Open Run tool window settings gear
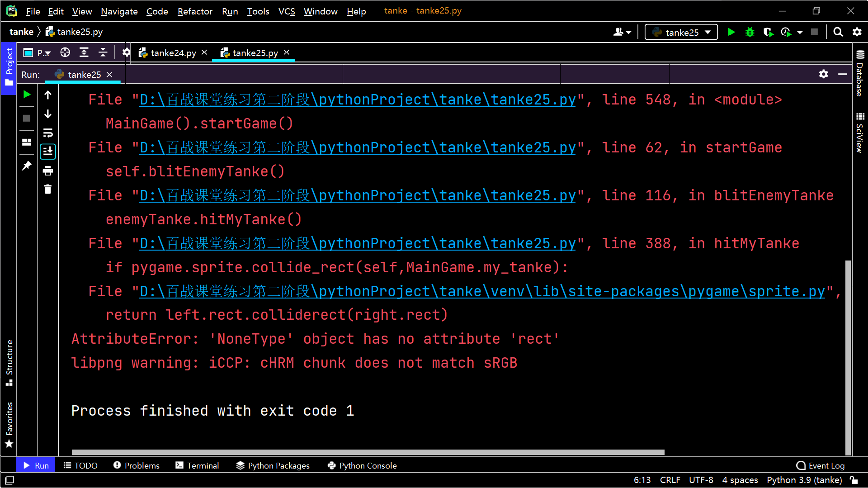868x488 pixels. coord(824,74)
